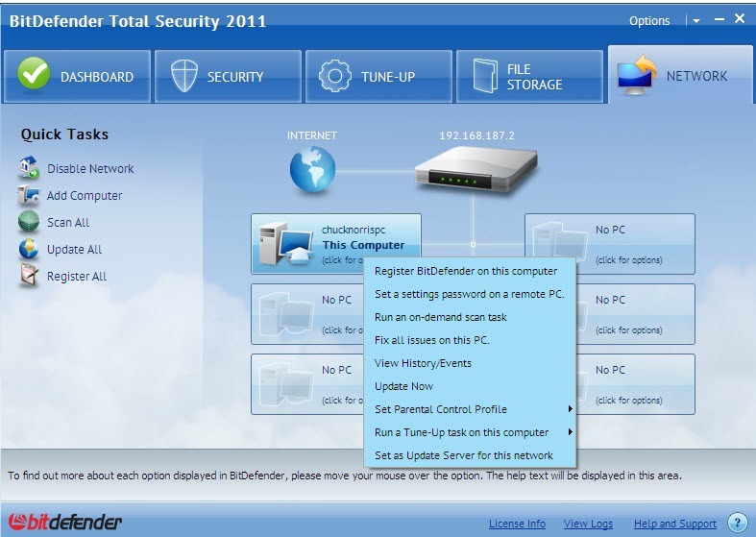The image size is (756, 537).
Task: Click Options in the title bar
Action: (x=649, y=21)
